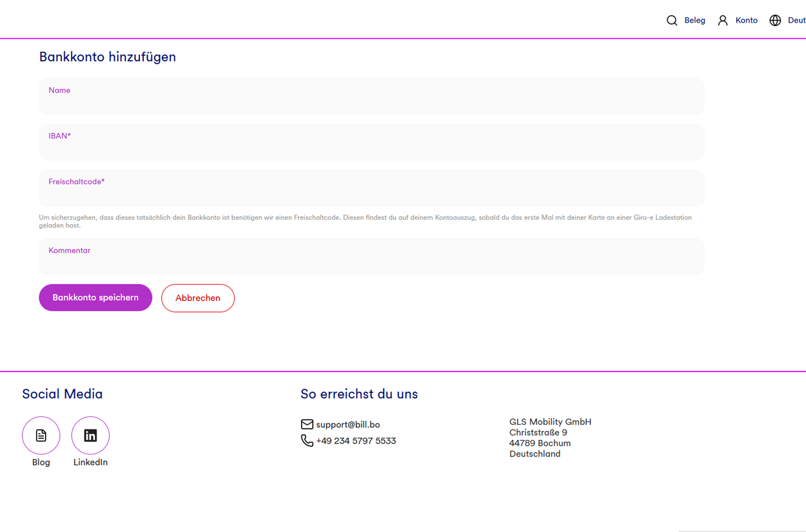The image size is (806, 532).
Task: Click the Social Media heading
Action: pyautogui.click(x=62, y=394)
